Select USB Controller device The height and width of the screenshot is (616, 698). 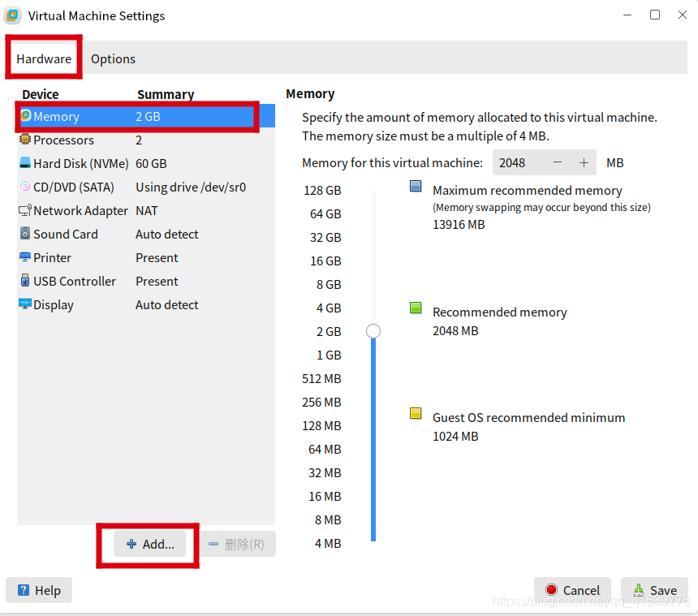tap(146, 282)
